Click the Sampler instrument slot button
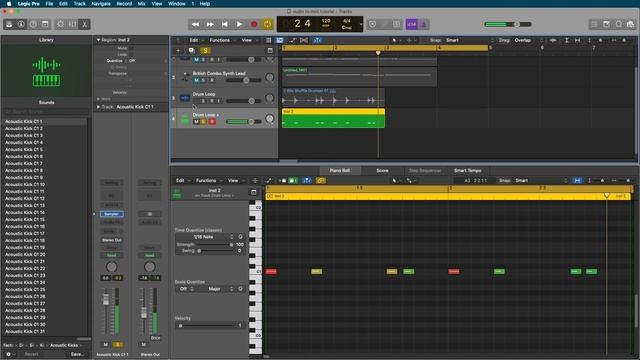The height and width of the screenshot is (360, 640). [x=111, y=214]
